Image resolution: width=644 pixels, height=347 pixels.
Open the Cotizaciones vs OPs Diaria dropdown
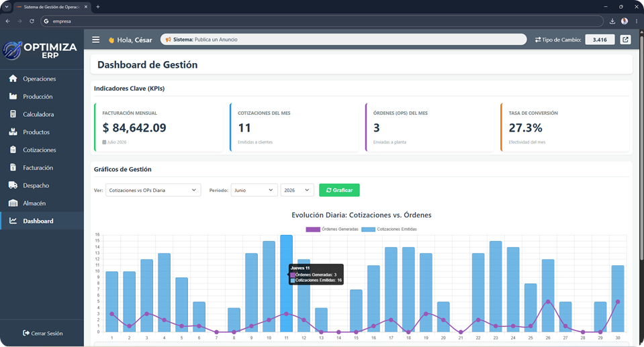(153, 190)
